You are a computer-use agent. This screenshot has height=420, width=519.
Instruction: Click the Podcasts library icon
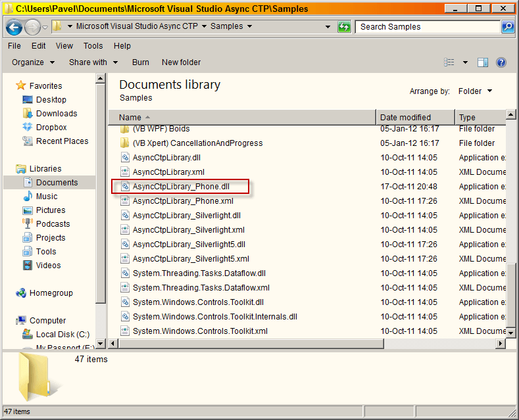tap(28, 223)
